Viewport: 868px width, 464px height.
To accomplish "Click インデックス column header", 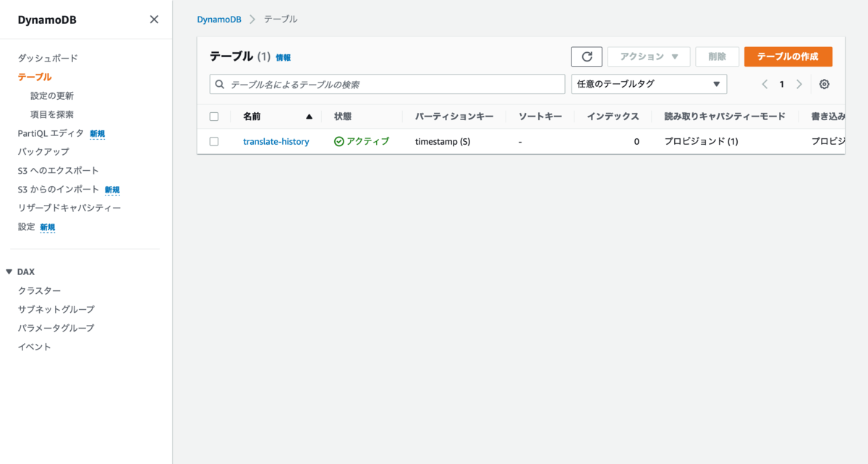I will point(613,117).
